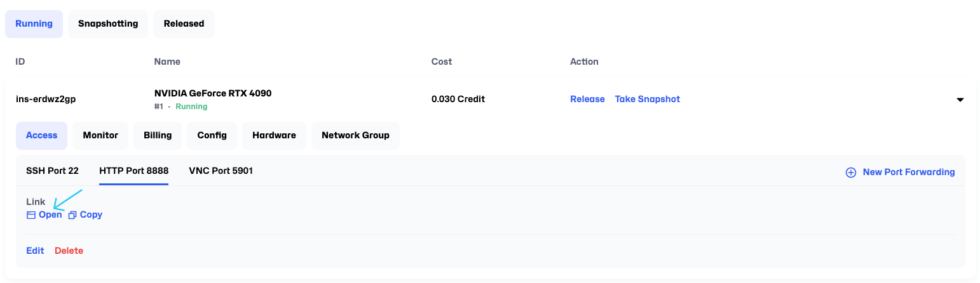The width and height of the screenshot is (980, 283).
Task: Click the New Port Forwarding link
Action: (909, 172)
